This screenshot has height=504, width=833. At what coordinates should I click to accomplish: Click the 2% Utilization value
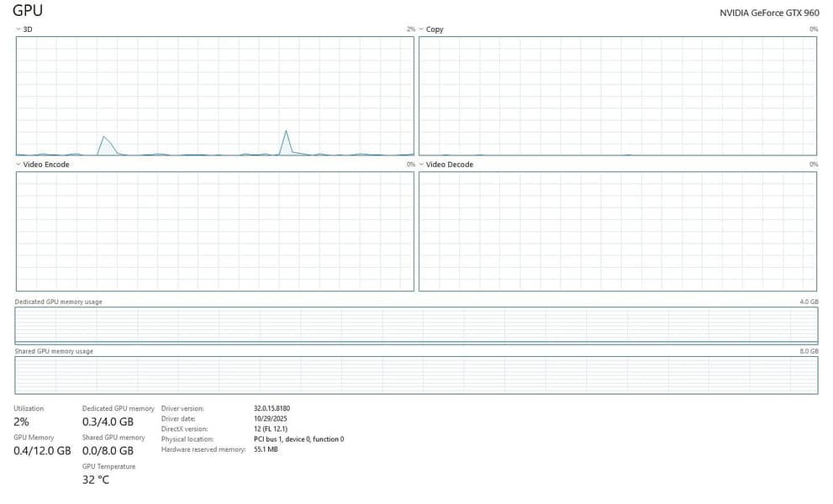click(21, 423)
